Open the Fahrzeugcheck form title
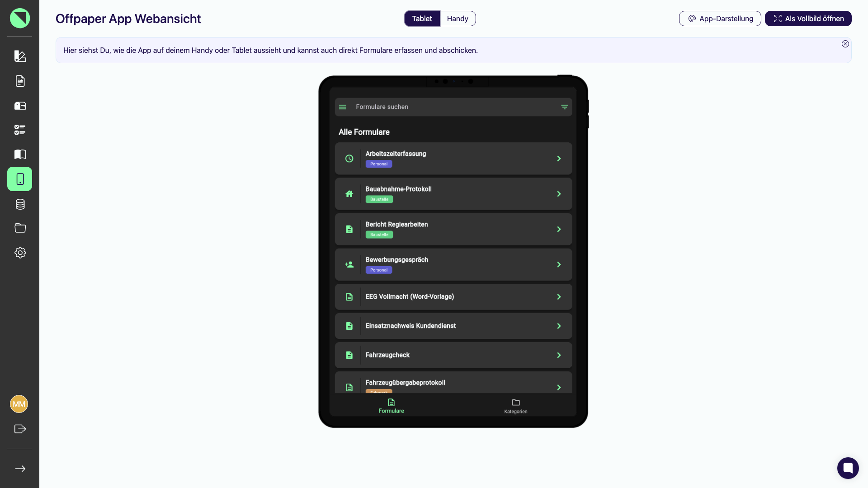This screenshot has width=868, height=488. [387, 355]
